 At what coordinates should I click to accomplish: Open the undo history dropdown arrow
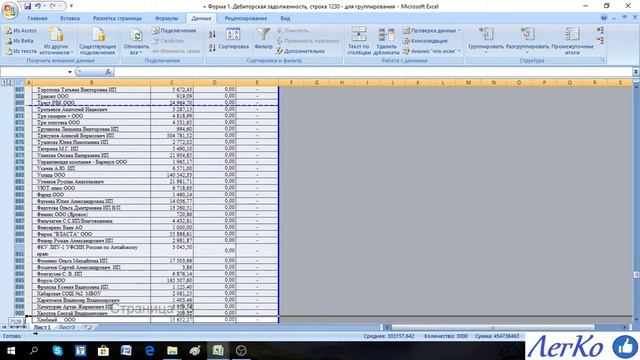(44, 6)
